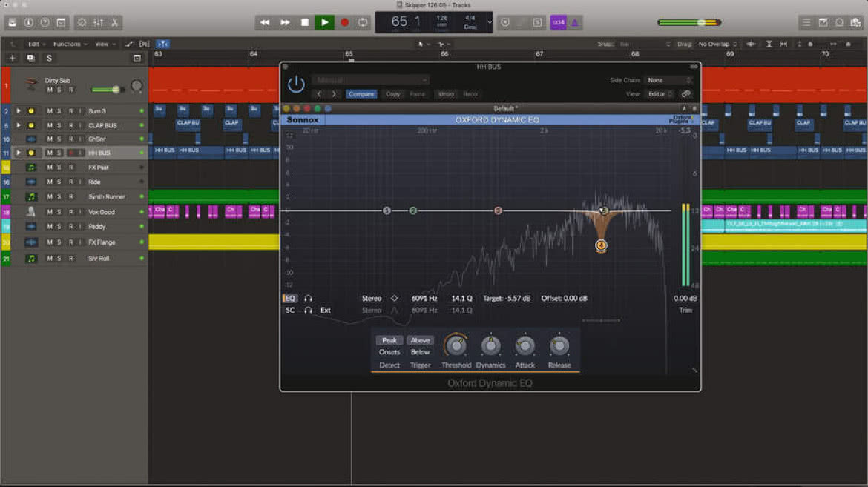Open the Library panel icon
868x487 pixels.
(x=12, y=23)
